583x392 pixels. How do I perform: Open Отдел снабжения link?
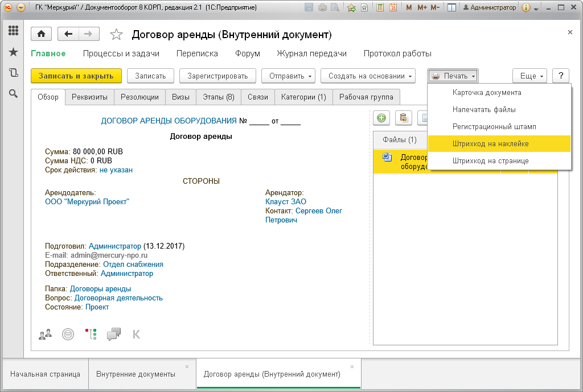(133, 265)
